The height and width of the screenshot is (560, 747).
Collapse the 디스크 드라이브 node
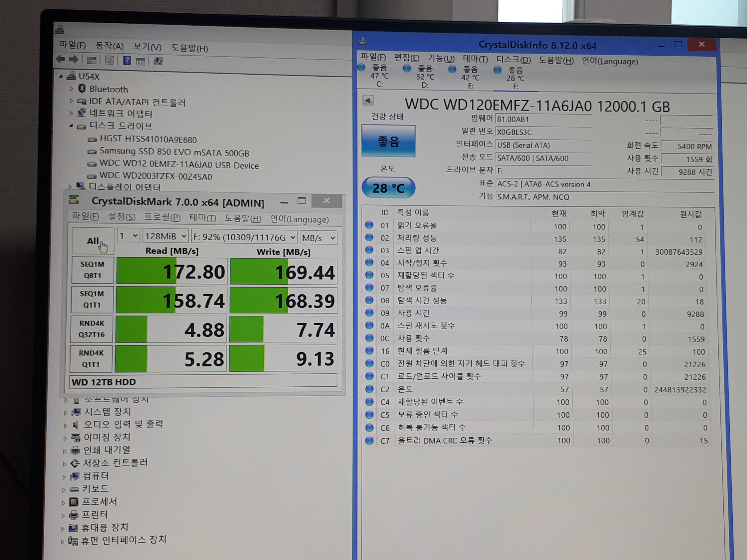point(71,126)
